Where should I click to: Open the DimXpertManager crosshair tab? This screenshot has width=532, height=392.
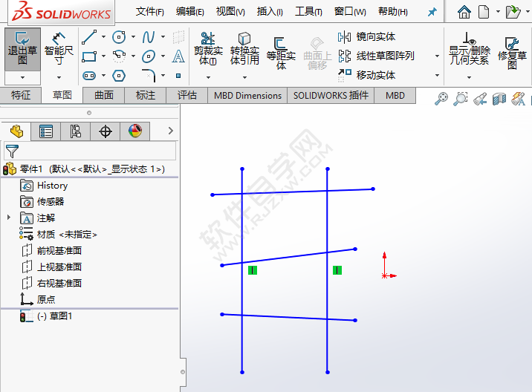point(106,131)
